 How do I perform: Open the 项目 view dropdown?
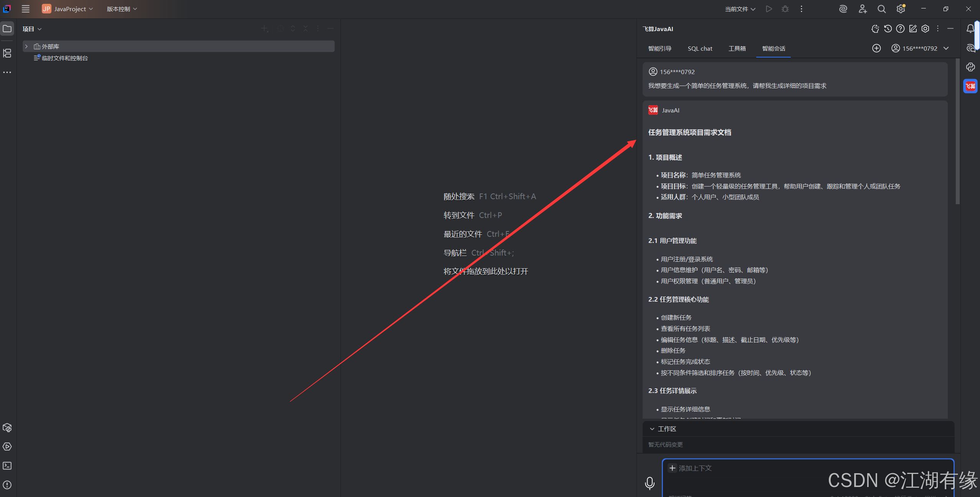(x=32, y=29)
